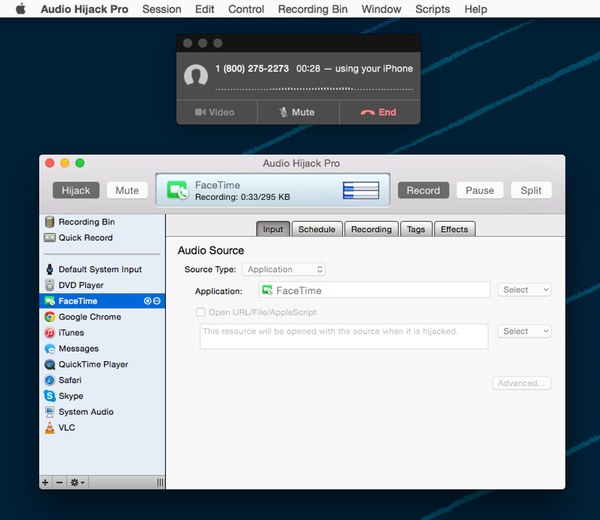Switch to the Tags tab
Screen dimensions: 600x520
click(x=416, y=229)
